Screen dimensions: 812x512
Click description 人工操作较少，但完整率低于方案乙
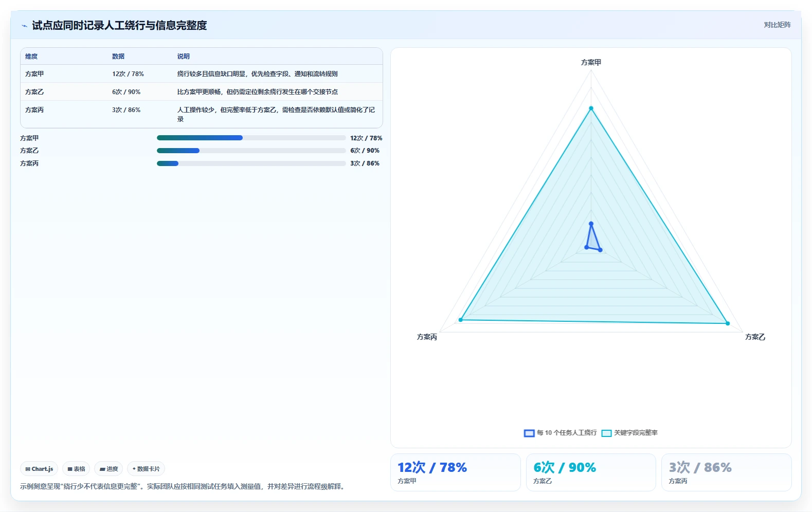pos(276,114)
